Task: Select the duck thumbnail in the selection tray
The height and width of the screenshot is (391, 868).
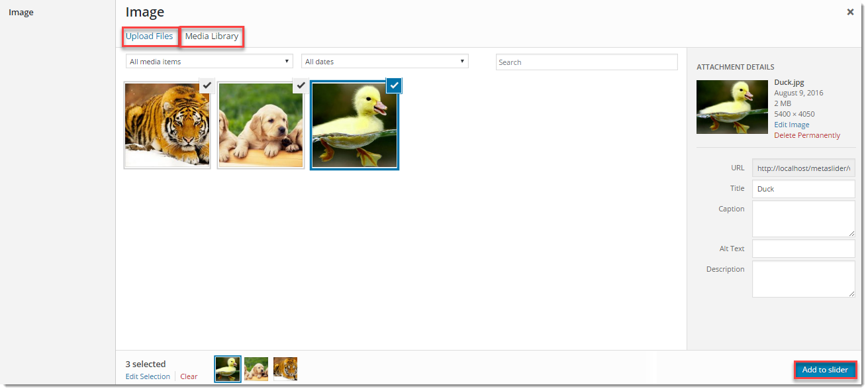Action: (x=228, y=369)
